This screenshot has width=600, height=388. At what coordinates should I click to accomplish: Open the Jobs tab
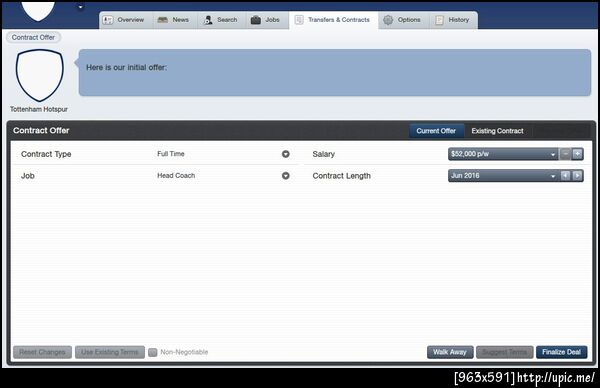pos(266,20)
